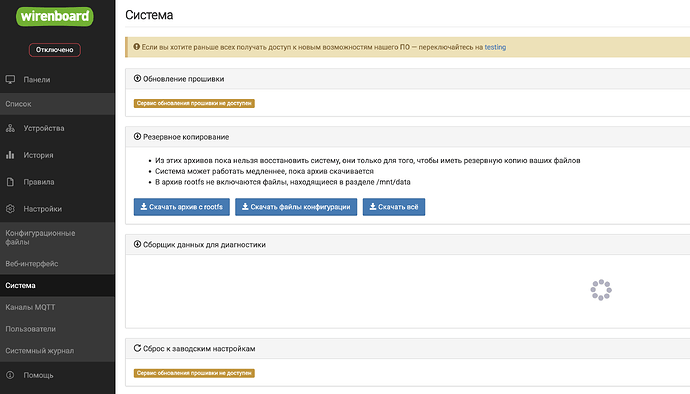Click Скачать файлы конфигурации button

coord(296,207)
